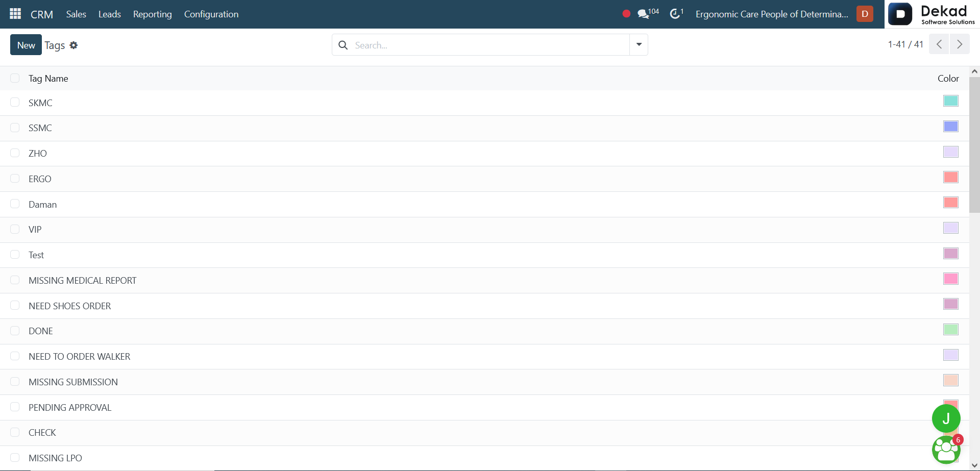Create a New tag
980x471 pixels.
26,45
